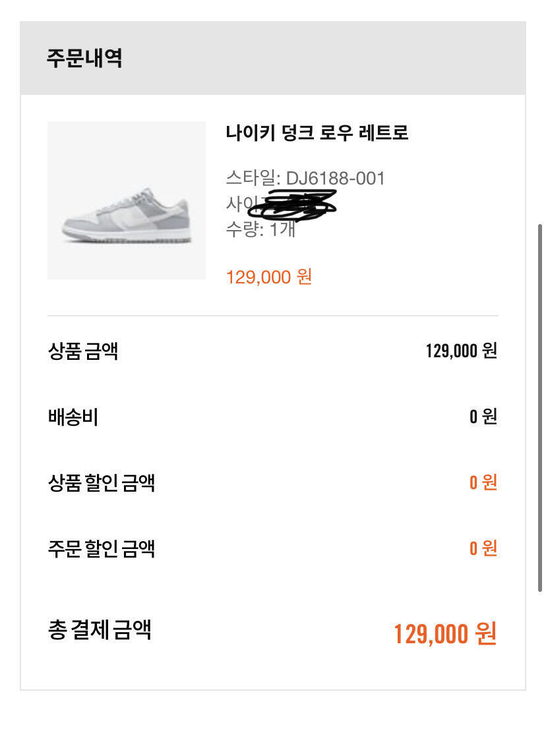Click the 주문 할인 금액 value 0 원
The height and width of the screenshot is (756, 546).
pos(483,548)
